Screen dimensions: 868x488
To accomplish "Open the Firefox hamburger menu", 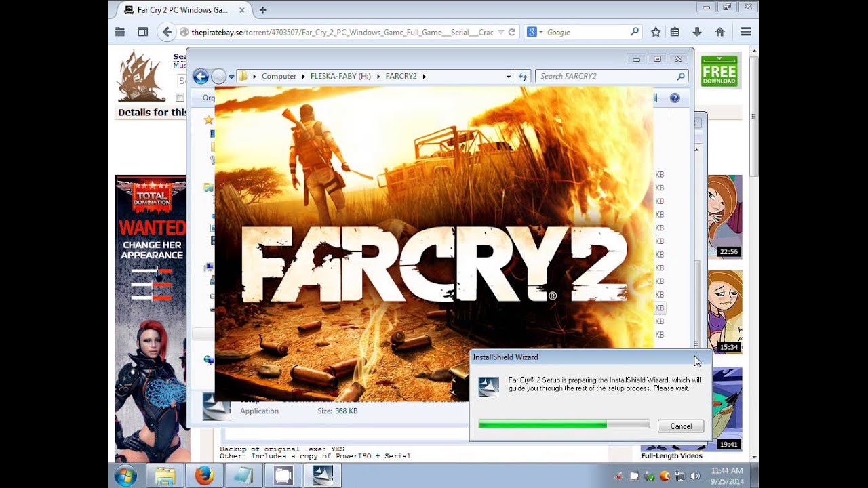I will [x=746, y=32].
